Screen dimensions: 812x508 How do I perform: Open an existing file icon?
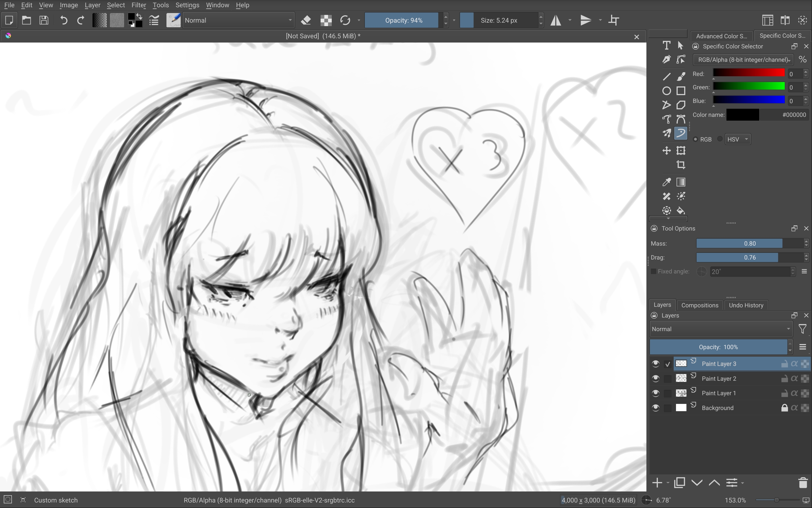[27, 20]
